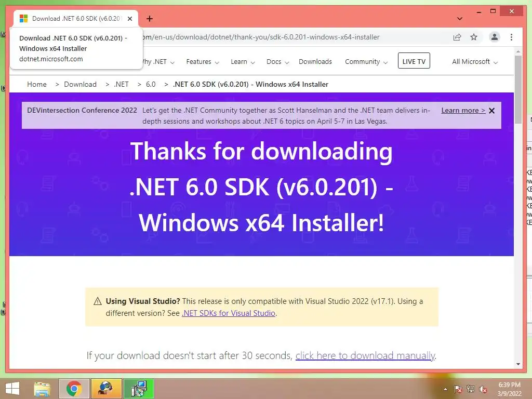Open the network status tray icon
The height and width of the screenshot is (399, 532).
470,389
